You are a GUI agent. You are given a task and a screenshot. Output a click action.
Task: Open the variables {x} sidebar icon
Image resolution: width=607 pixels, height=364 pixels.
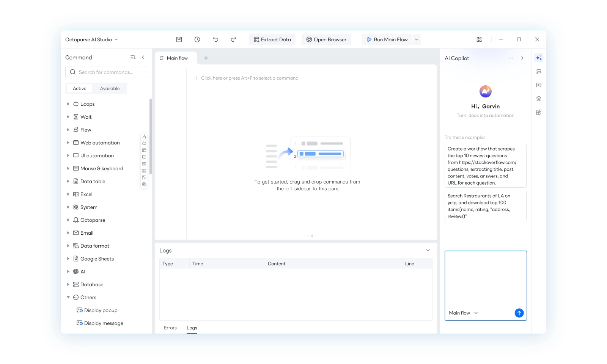click(538, 85)
